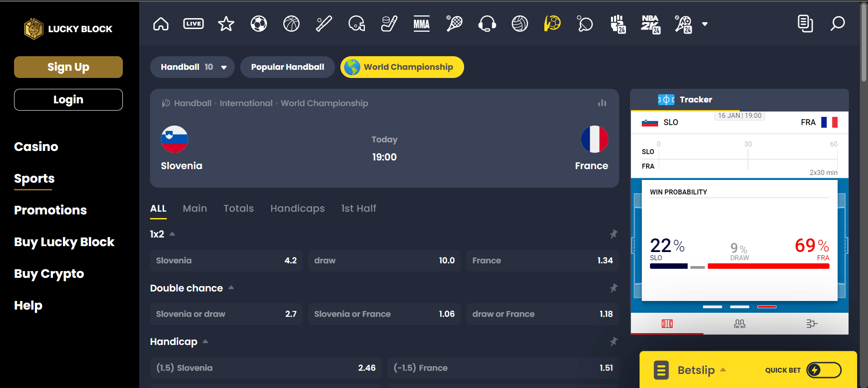The height and width of the screenshot is (388, 868).
Task: Collapse the Double chance section
Action: coord(231,287)
